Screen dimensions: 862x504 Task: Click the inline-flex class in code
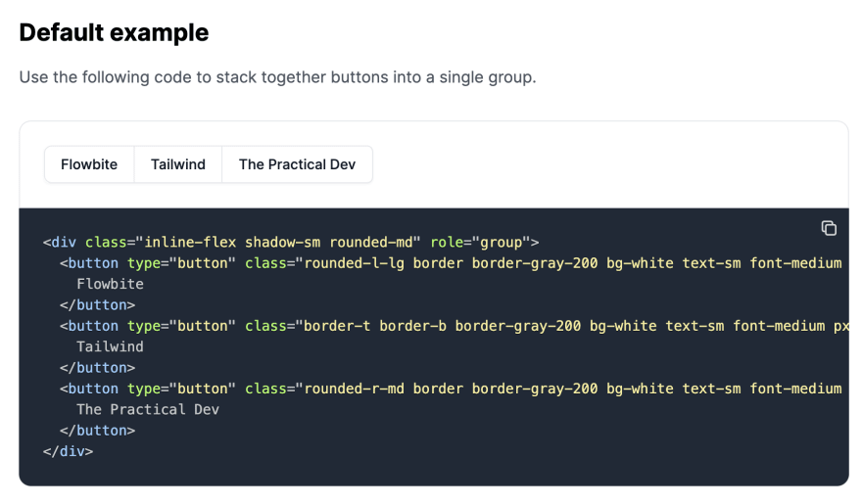(x=190, y=242)
